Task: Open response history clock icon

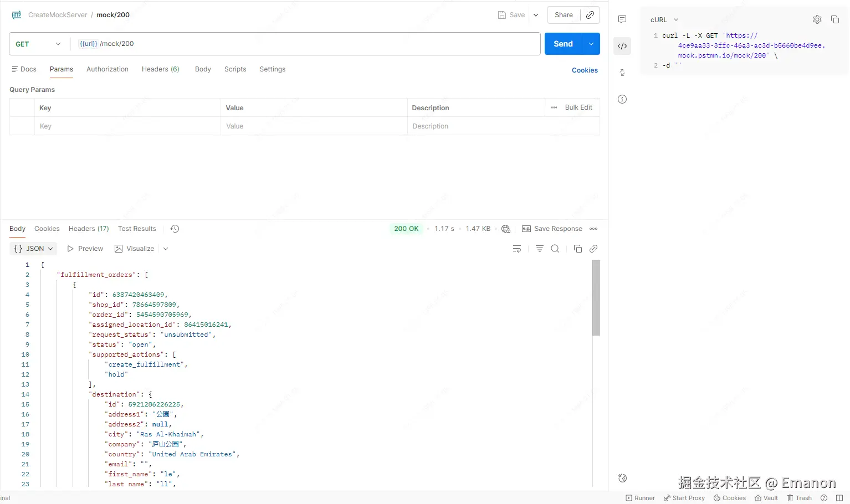Action: 175,229
